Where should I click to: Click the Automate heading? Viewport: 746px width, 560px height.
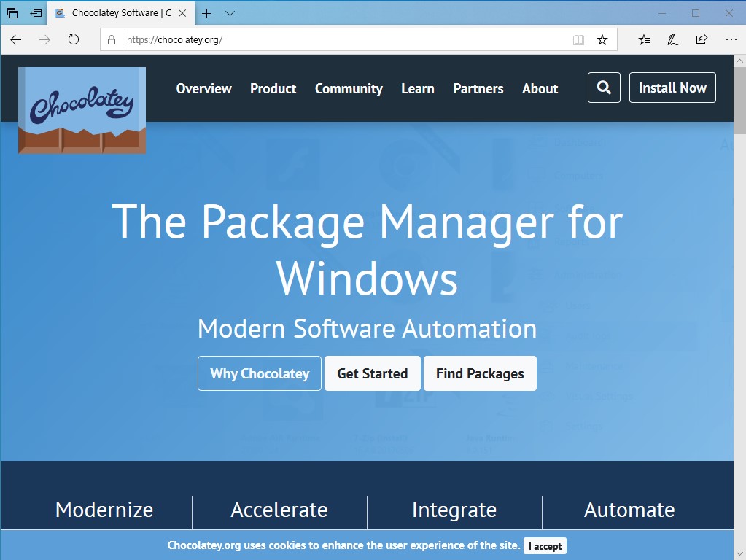pos(629,510)
